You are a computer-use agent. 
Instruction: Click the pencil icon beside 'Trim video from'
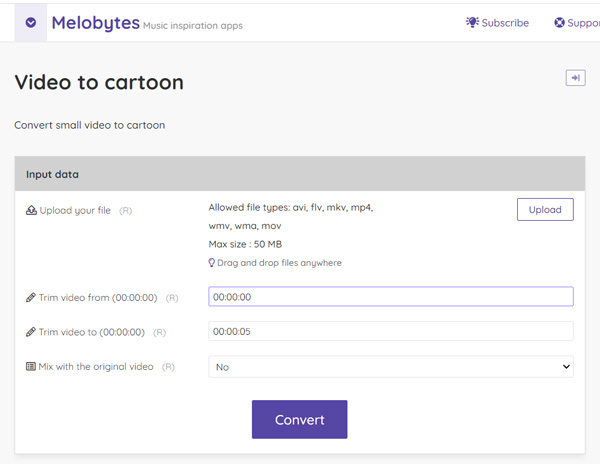pos(31,298)
